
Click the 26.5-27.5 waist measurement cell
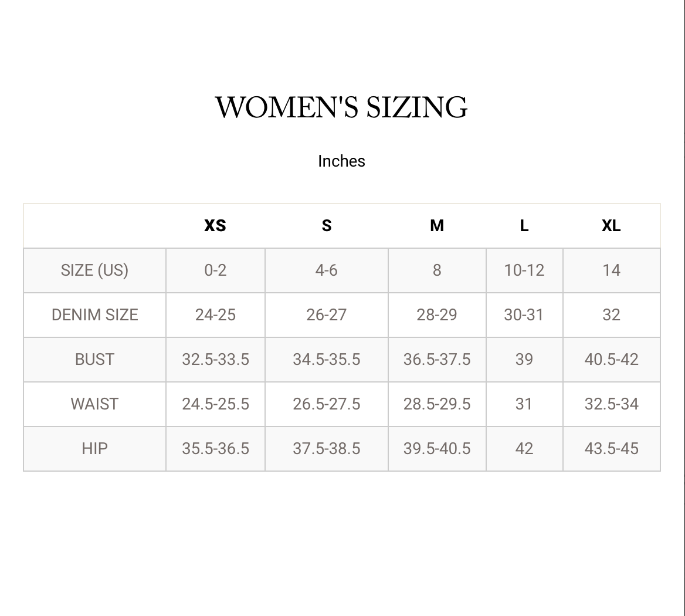tap(326, 404)
